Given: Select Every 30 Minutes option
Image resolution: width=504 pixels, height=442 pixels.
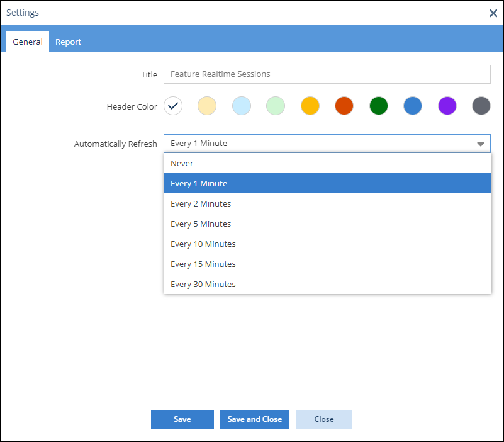Looking at the screenshot, I should [x=327, y=285].
